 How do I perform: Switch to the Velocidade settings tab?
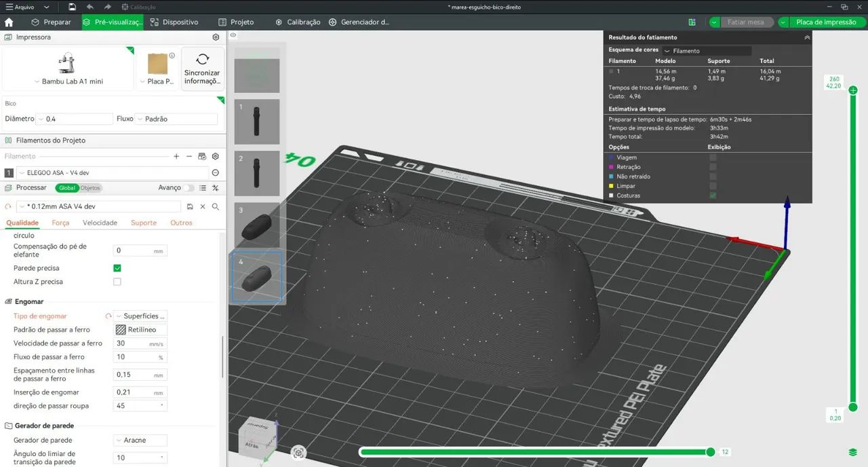(100, 223)
